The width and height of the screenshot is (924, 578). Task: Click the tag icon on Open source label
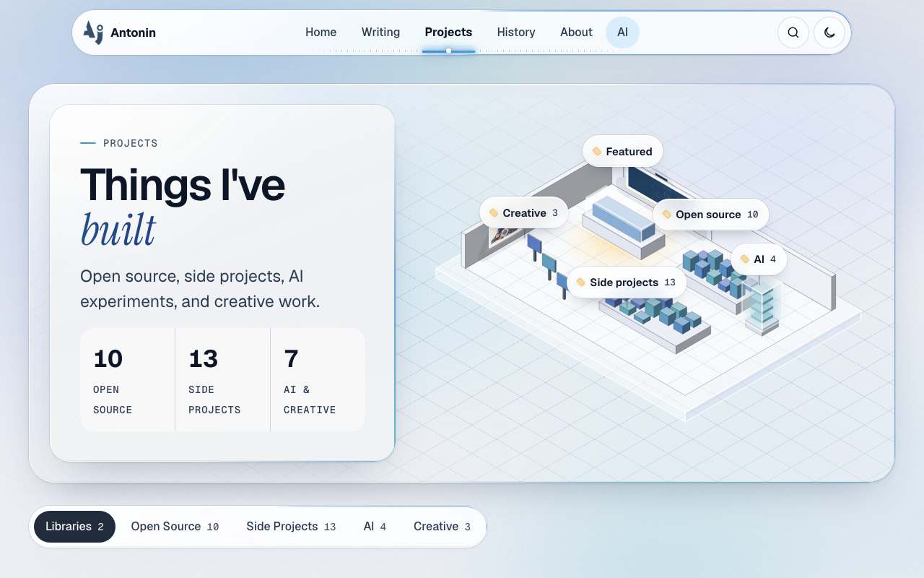pos(667,215)
